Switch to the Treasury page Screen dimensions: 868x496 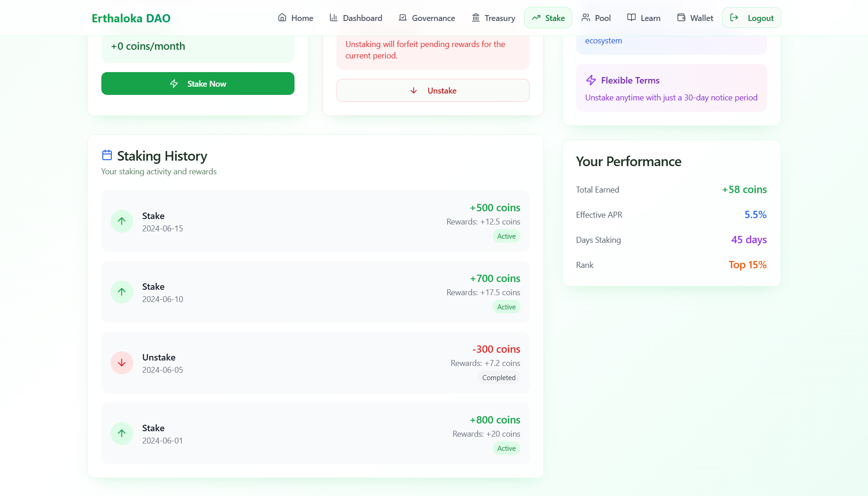coord(493,18)
